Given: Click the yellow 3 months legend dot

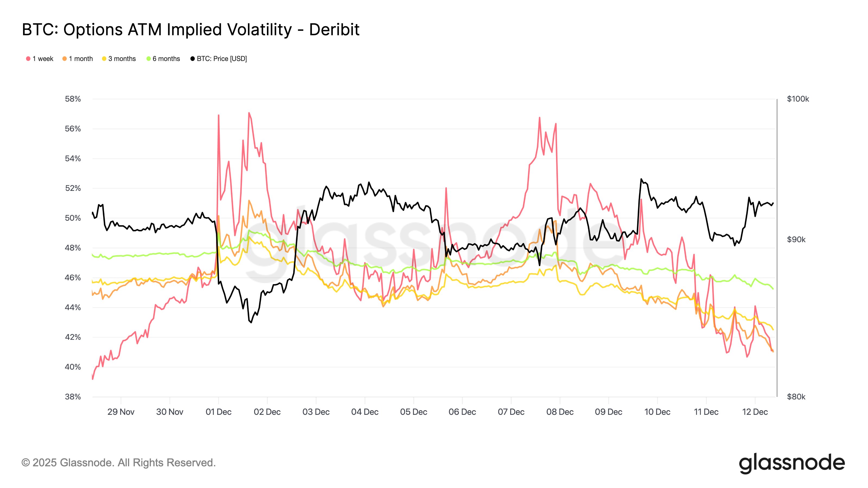Looking at the screenshot, I should coord(104,59).
